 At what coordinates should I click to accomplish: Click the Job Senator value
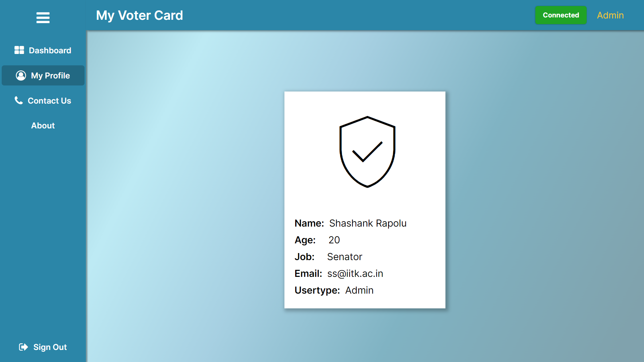(x=344, y=257)
